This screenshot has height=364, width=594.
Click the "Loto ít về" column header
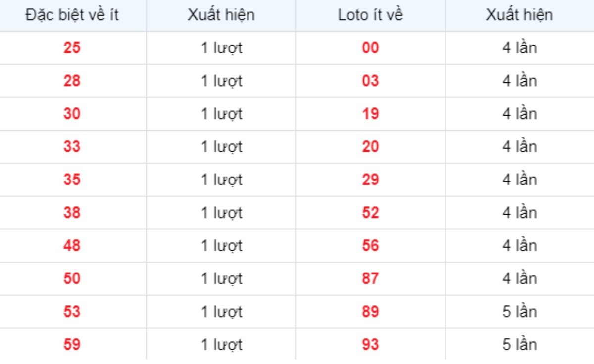[370, 15]
